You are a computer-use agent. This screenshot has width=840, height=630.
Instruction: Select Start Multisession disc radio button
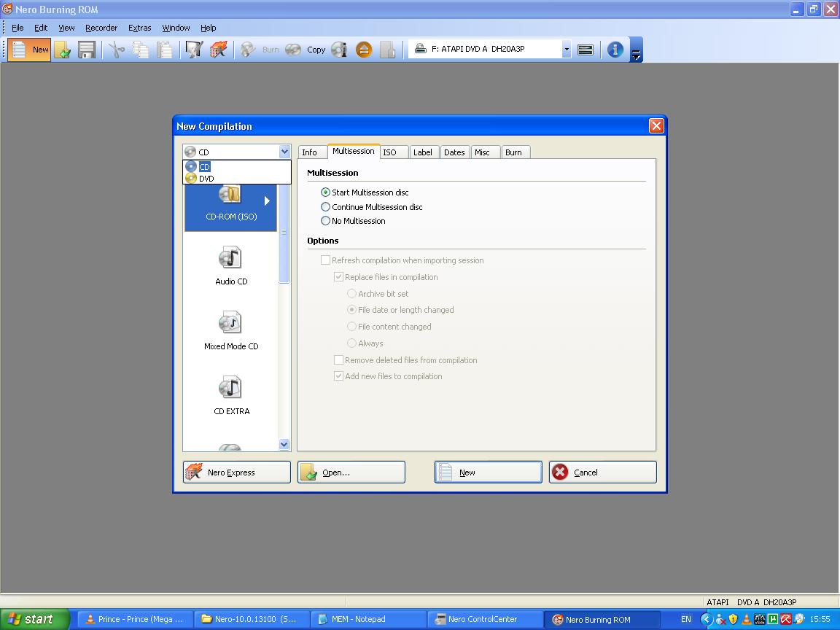pyautogui.click(x=325, y=192)
